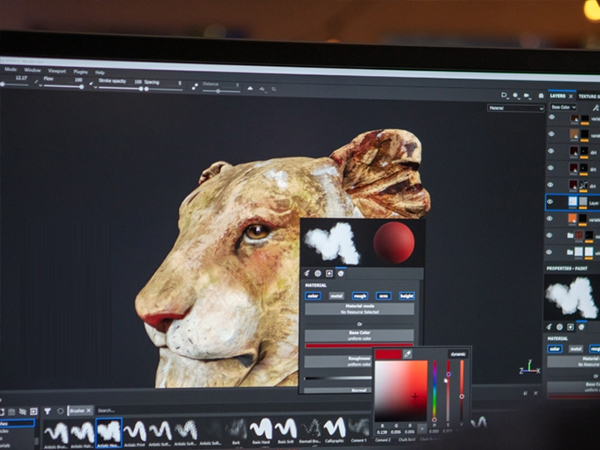Toggle the height channel in floating popup
Viewport: 600px width, 450px height.
[x=406, y=296]
